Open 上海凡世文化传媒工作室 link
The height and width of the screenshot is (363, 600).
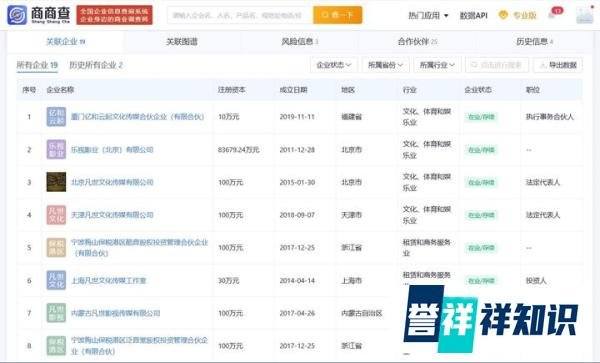click(109, 280)
